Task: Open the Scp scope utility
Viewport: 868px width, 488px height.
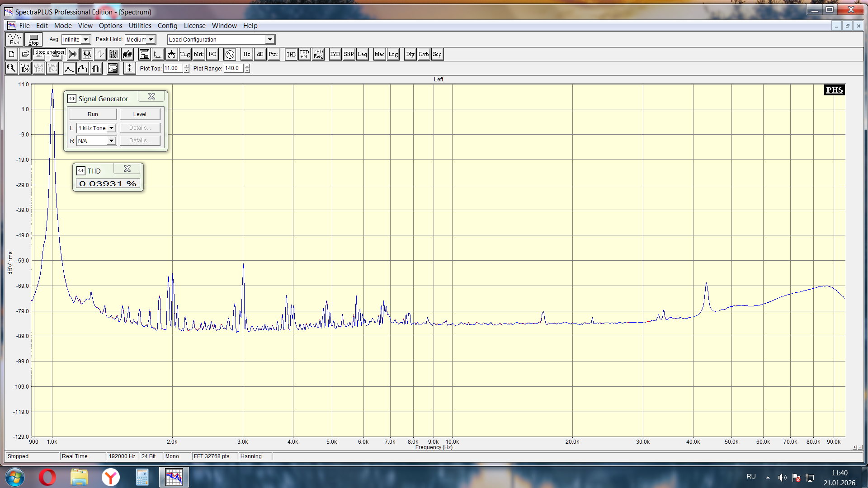Action: tap(437, 54)
